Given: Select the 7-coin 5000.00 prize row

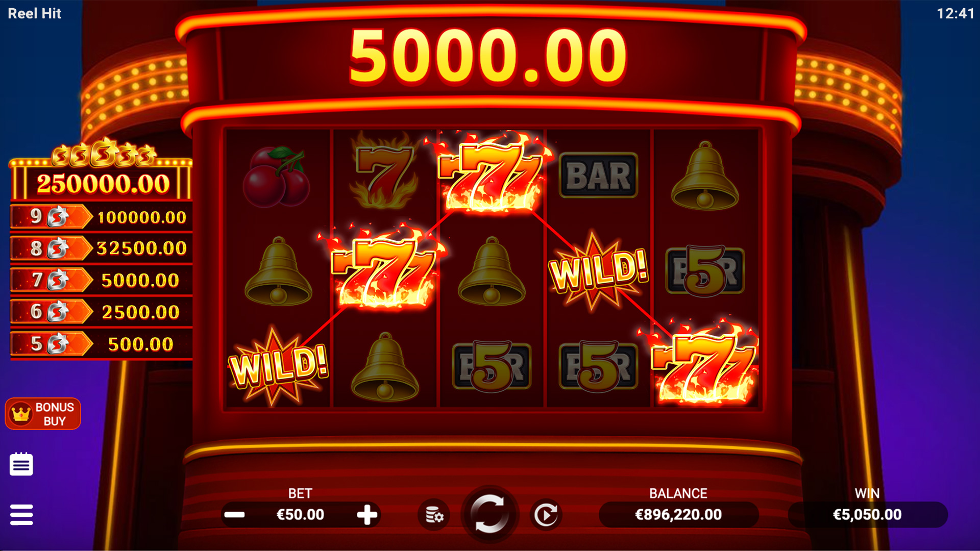Looking at the screenshot, I should pos(102,281).
